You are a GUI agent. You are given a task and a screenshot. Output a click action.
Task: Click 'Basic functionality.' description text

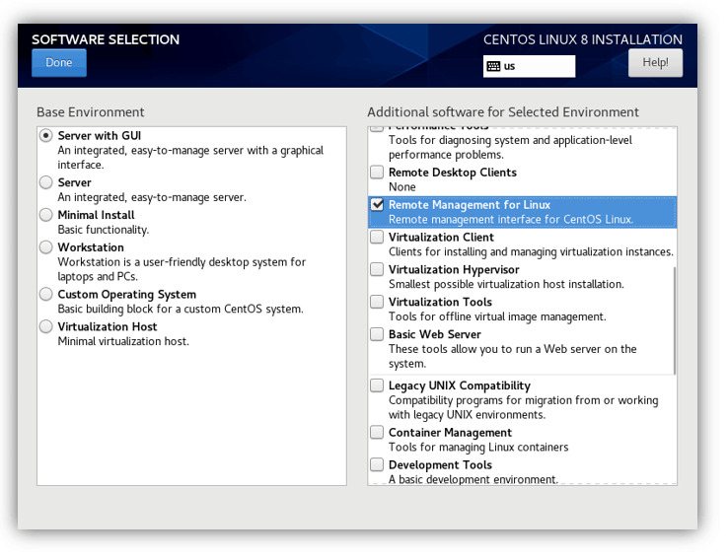[x=103, y=230]
